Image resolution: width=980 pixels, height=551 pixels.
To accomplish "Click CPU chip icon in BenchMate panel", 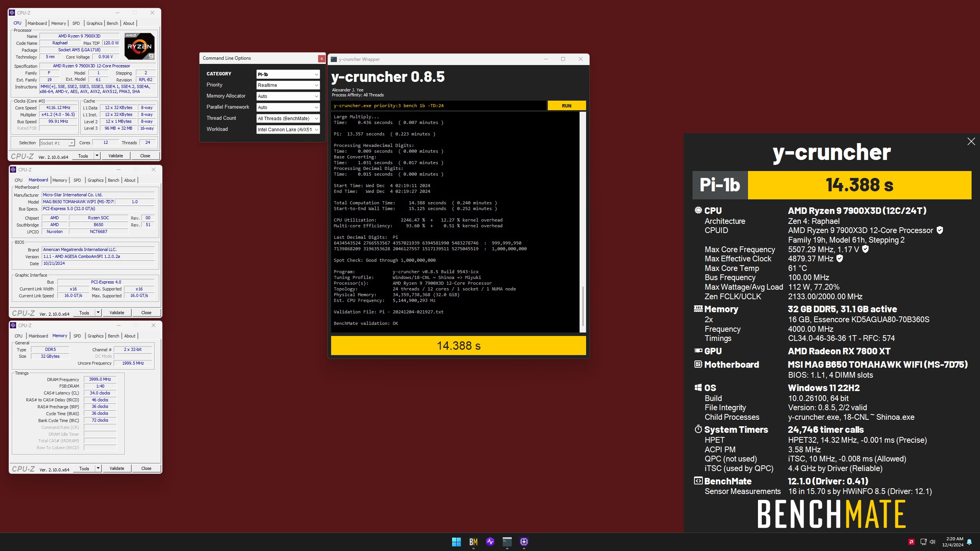I will 698,210.
